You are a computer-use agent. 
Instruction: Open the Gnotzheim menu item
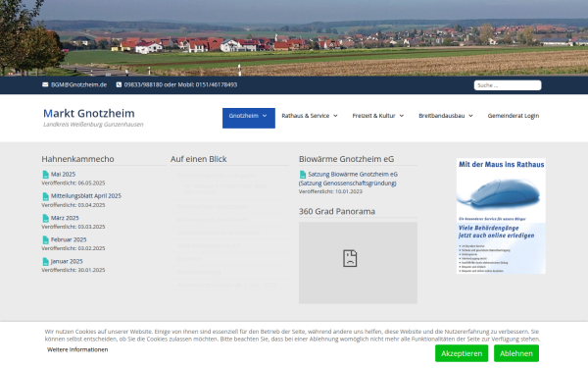249,118
